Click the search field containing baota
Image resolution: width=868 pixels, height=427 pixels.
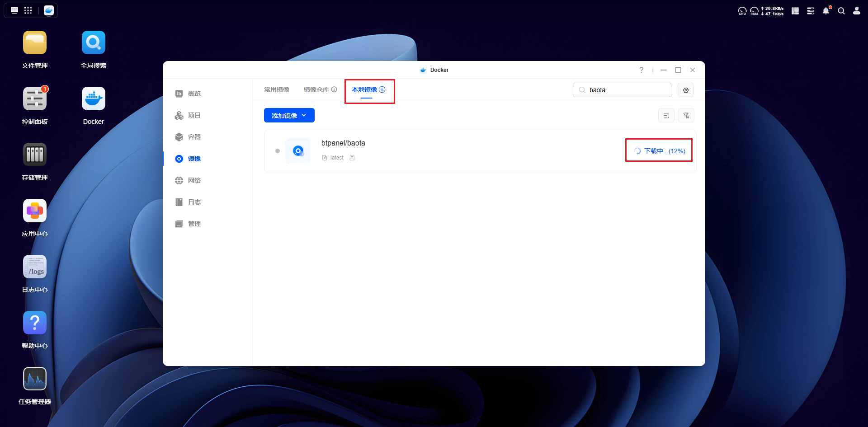point(623,90)
